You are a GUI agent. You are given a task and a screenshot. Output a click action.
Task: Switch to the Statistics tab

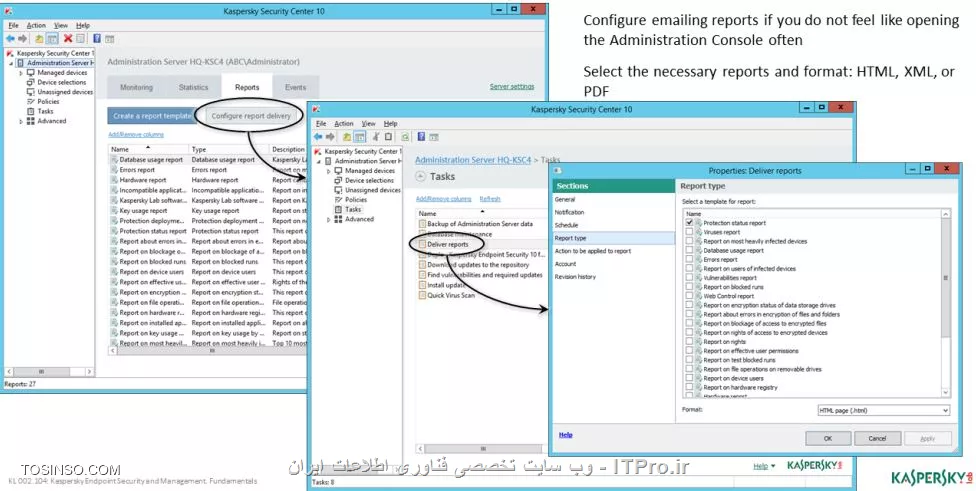pyautogui.click(x=194, y=87)
